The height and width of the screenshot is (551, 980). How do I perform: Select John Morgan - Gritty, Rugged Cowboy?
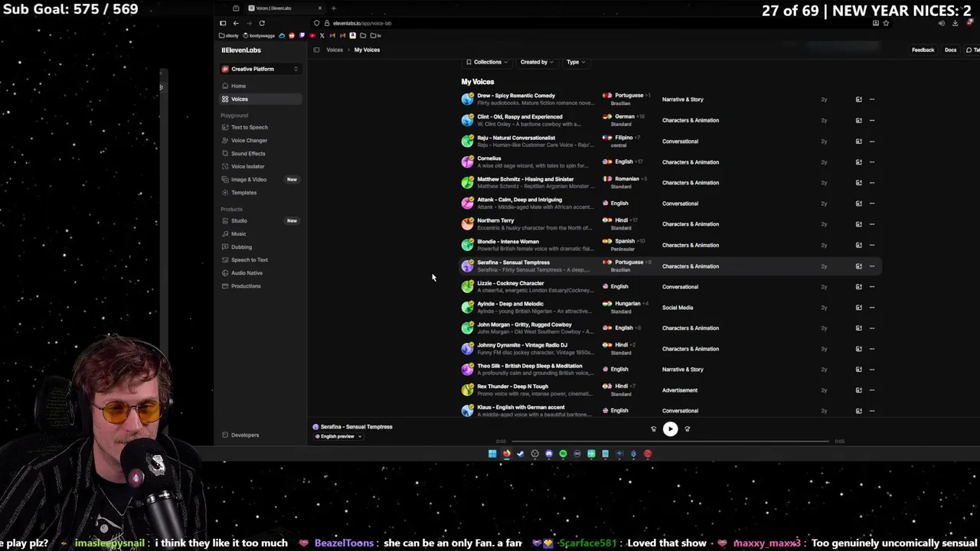pyautogui.click(x=524, y=324)
